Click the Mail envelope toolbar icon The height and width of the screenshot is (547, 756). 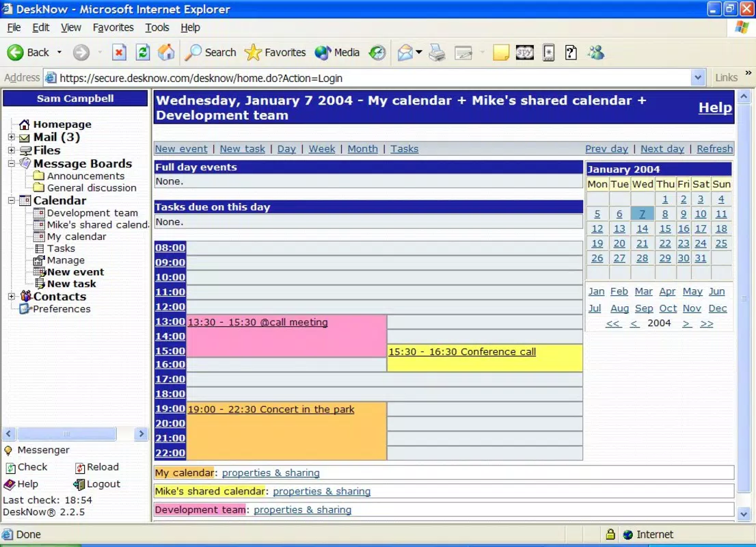click(405, 52)
